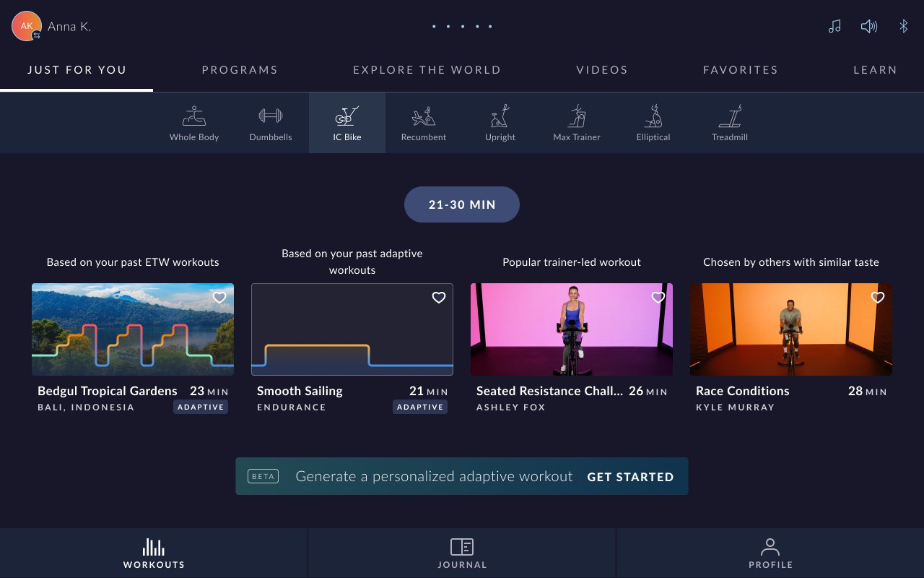Click the Kyle Murray trainer name
This screenshot has width=924, height=578.
(736, 407)
